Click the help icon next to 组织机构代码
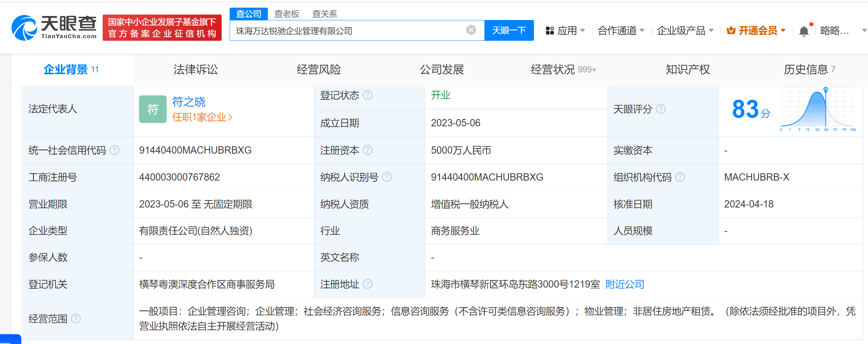The image size is (868, 344). point(680,177)
